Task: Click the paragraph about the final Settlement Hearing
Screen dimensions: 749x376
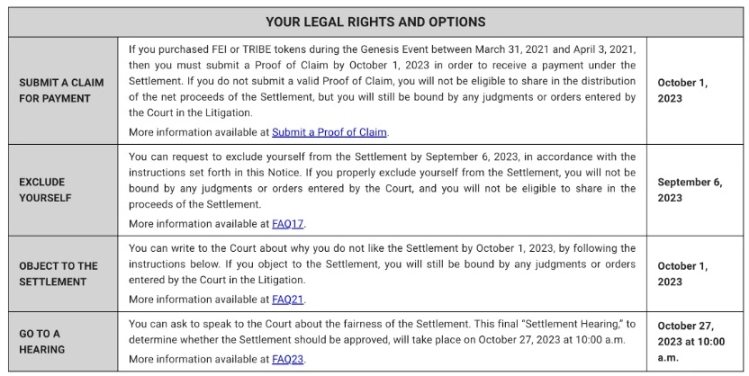Action: pos(382,332)
